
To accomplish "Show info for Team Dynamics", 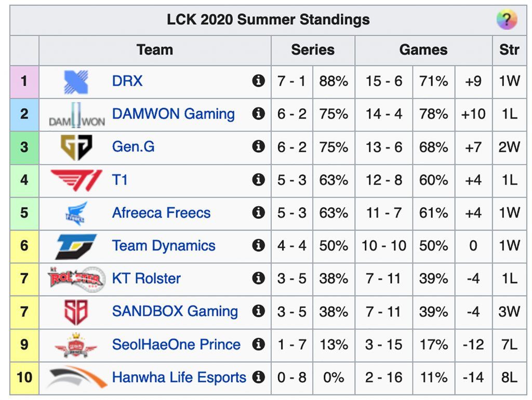I will coord(258,245).
